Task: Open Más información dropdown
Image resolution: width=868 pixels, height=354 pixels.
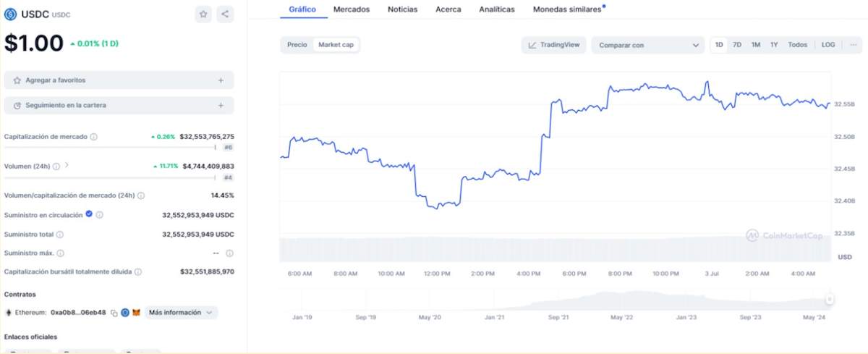Action: [x=181, y=313]
